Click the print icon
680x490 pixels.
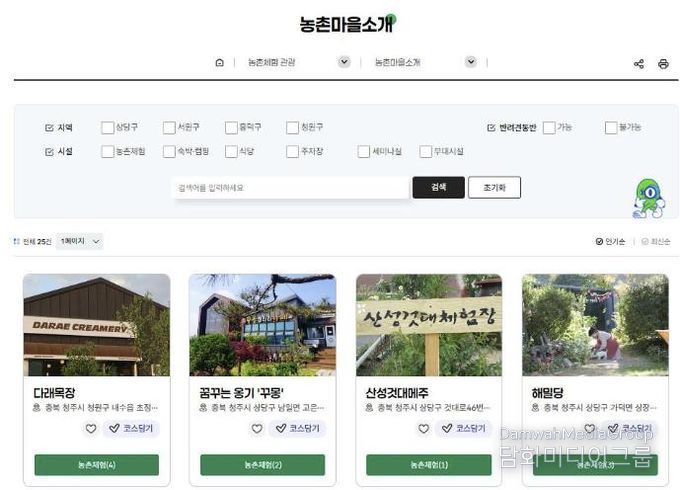663,64
